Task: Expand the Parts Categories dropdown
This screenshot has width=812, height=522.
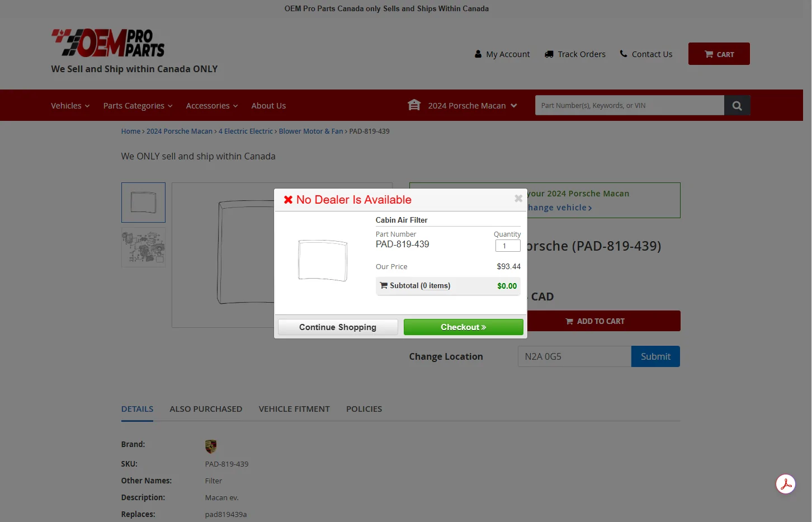Action: point(138,106)
